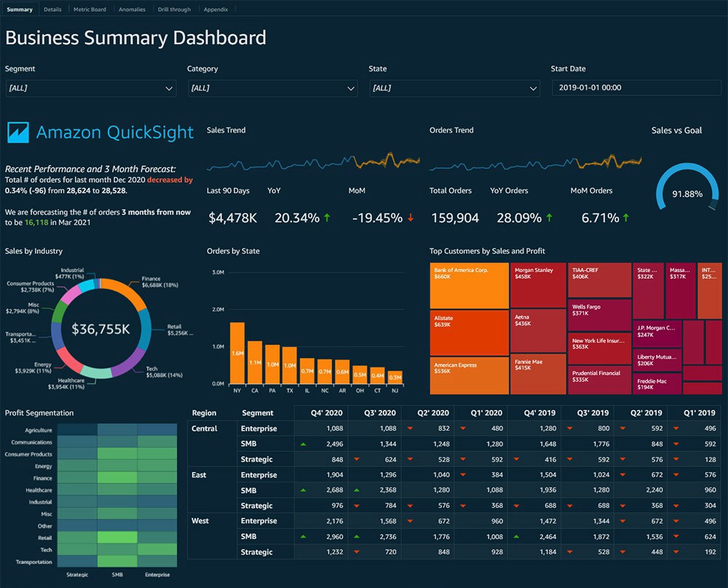Click the Strategic axis label under heatmap
The width and height of the screenshot is (728, 588).
point(77,575)
